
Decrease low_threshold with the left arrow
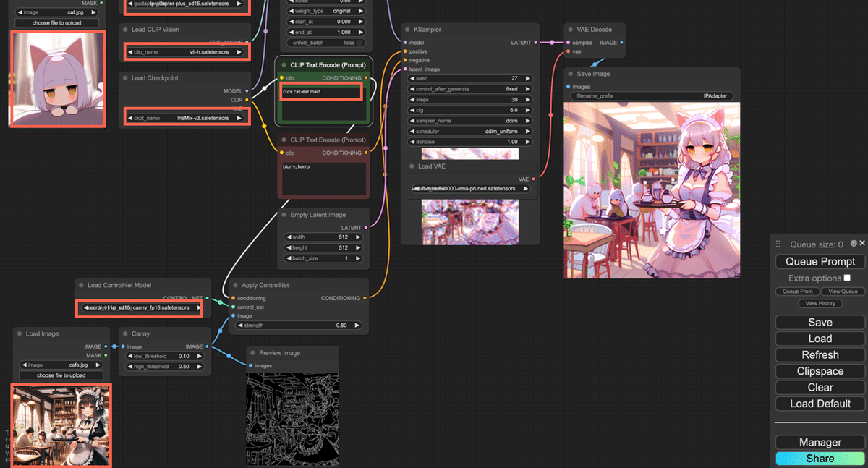point(130,356)
